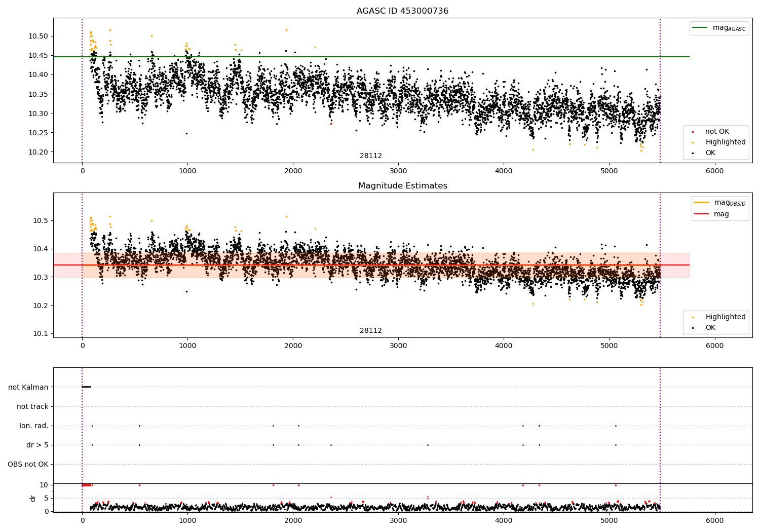Viewport: 760px width, 532px height.
Task: Click the red 'mag' legend line
Action: (702, 214)
